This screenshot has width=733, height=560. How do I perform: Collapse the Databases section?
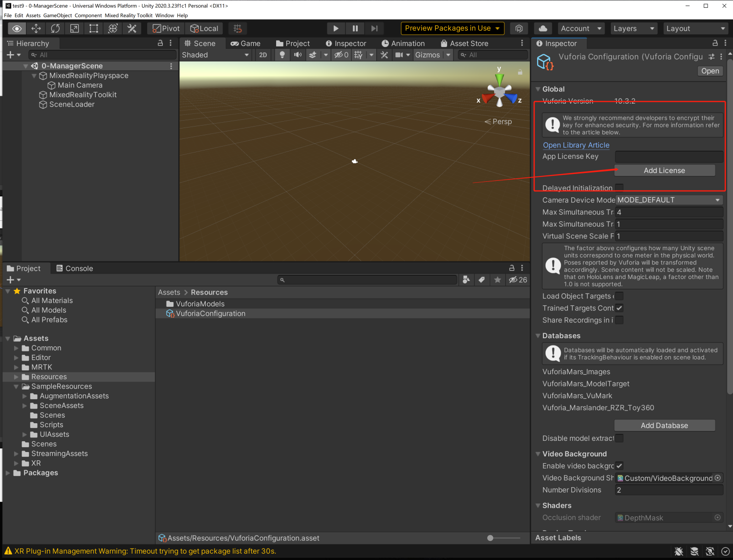(x=538, y=336)
